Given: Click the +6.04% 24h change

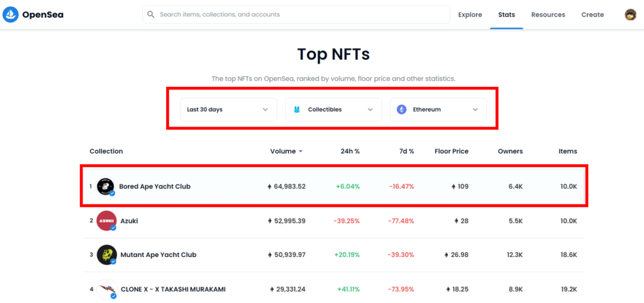Looking at the screenshot, I should (348, 186).
